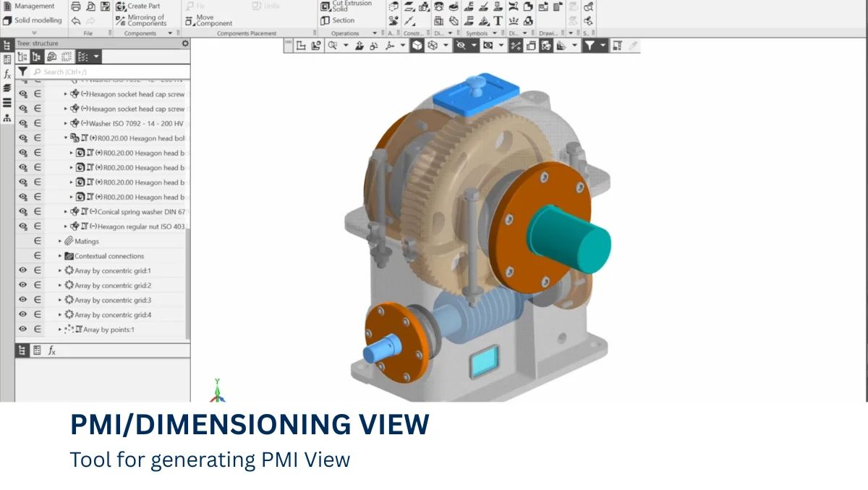Toggle visibility of the R00.20.00 Hexagon head bolt parent row
868x490 pixels.
coord(22,138)
